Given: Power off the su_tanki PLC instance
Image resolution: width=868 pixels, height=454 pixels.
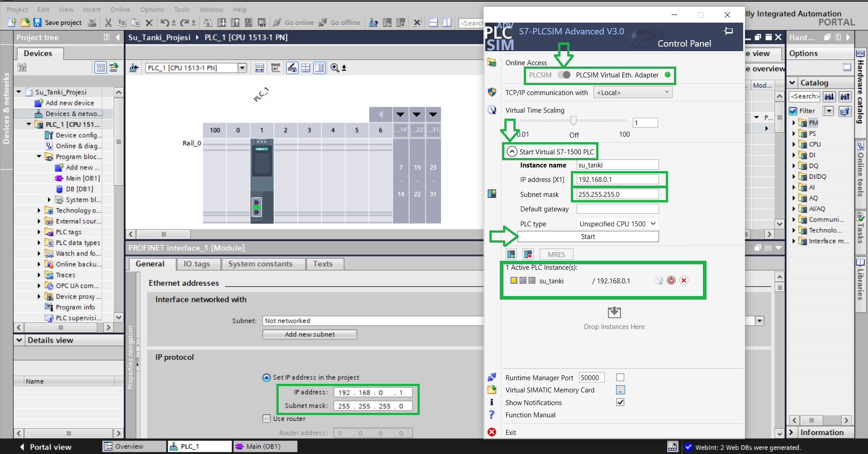Looking at the screenshot, I should pos(671,281).
